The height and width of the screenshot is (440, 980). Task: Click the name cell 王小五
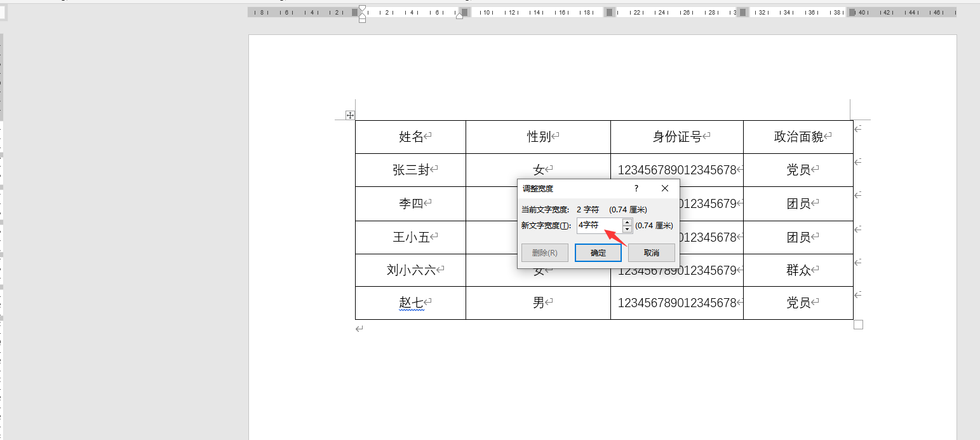(x=411, y=237)
